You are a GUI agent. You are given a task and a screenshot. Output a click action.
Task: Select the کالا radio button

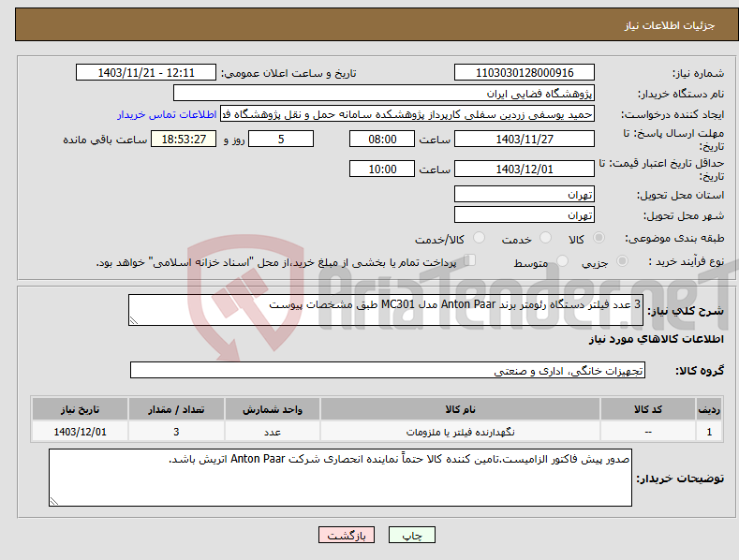[x=599, y=238]
